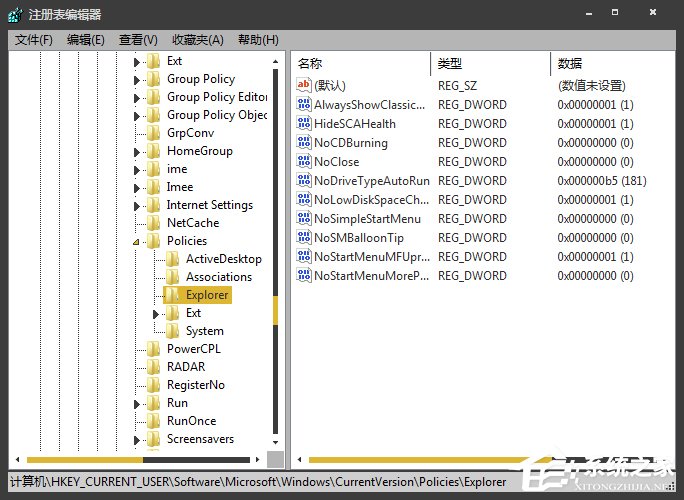Screen dimensions: 684x500
Task: Select the Policies tree item label
Action: pyautogui.click(x=187, y=241)
